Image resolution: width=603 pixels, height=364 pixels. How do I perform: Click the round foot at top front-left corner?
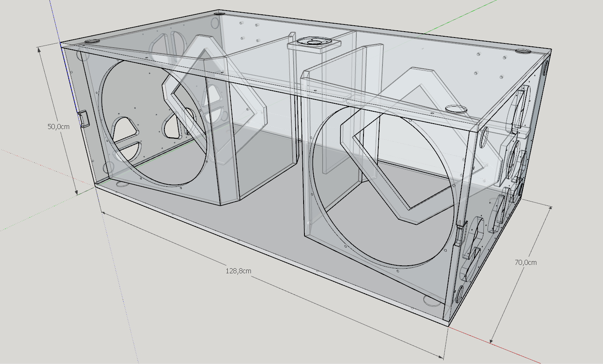tap(92, 42)
